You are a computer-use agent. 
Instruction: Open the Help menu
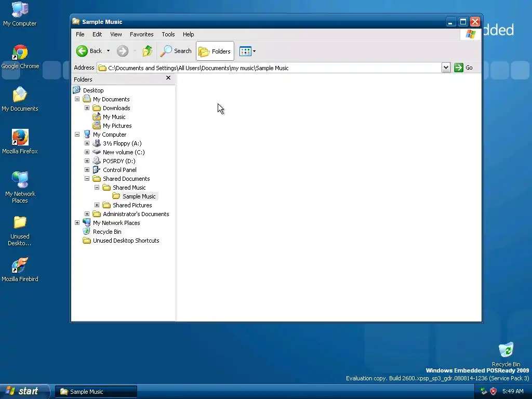tap(188, 34)
